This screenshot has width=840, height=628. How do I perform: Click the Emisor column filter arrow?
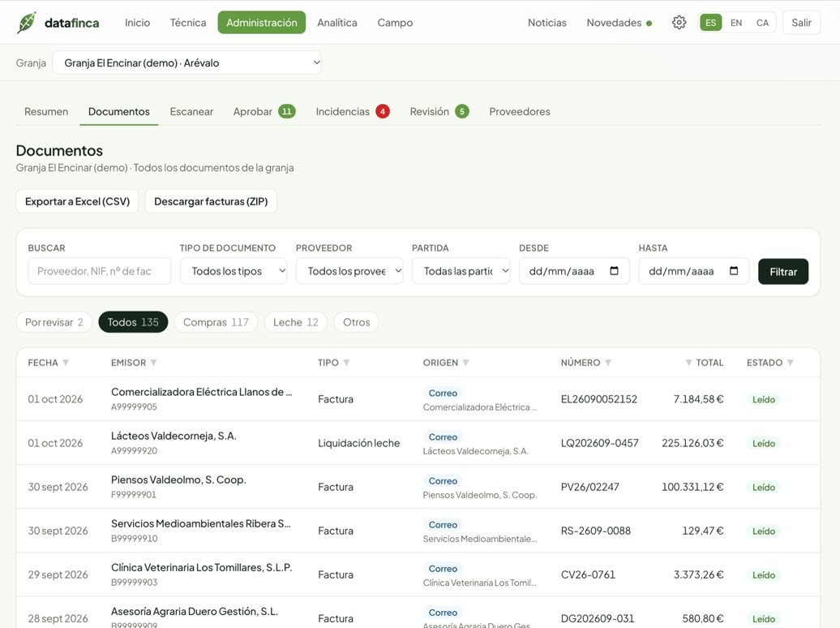[153, 363]
